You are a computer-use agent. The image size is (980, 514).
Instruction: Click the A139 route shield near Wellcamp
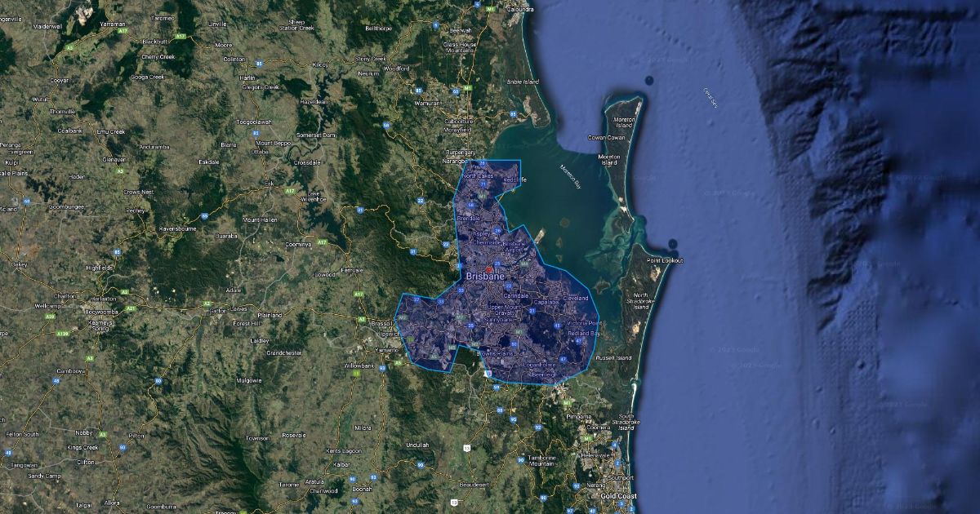(60, 333)
